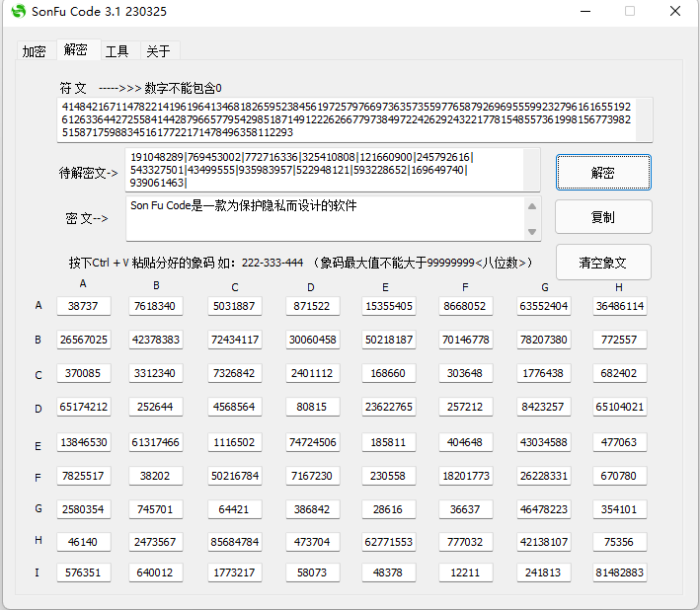Select the 解密 tab
The image size is (700, 610).
tap(76, 50)
